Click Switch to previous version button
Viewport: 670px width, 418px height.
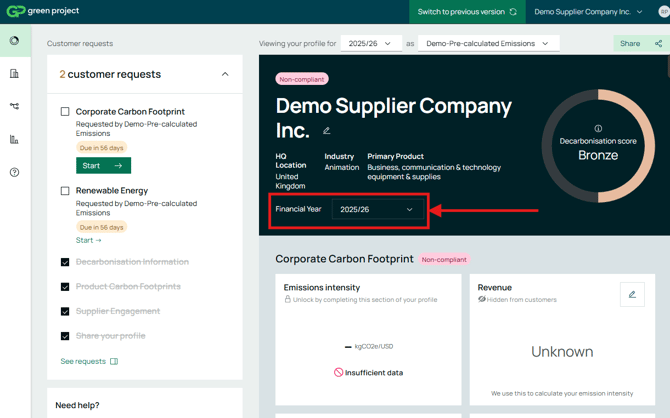click(x=467, y=12)
